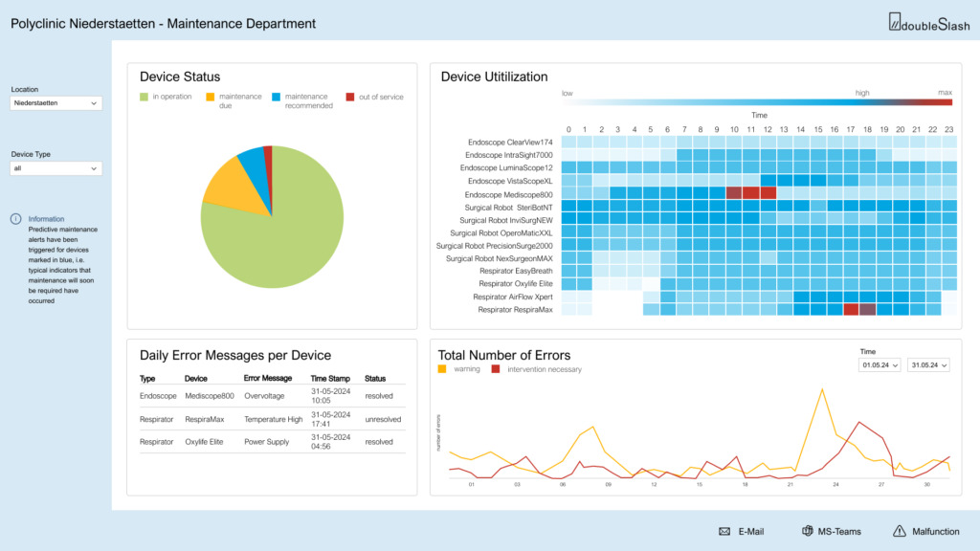Click the Endoscope IntraSight7000 row label
Viewport: 980px width, 551px height.
[509, 155]
